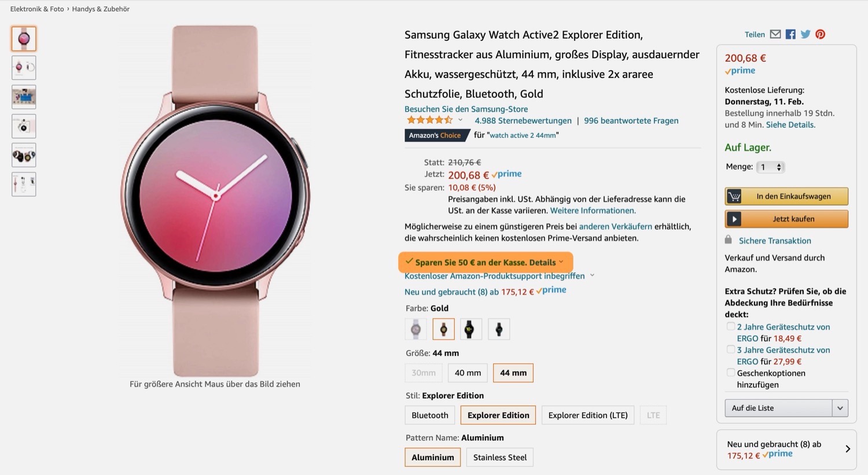The height and width of the screenshot is (475, 868).
Task: Check 2 Jahre Geräteschutz von ERGO
Action: [731, 326]
